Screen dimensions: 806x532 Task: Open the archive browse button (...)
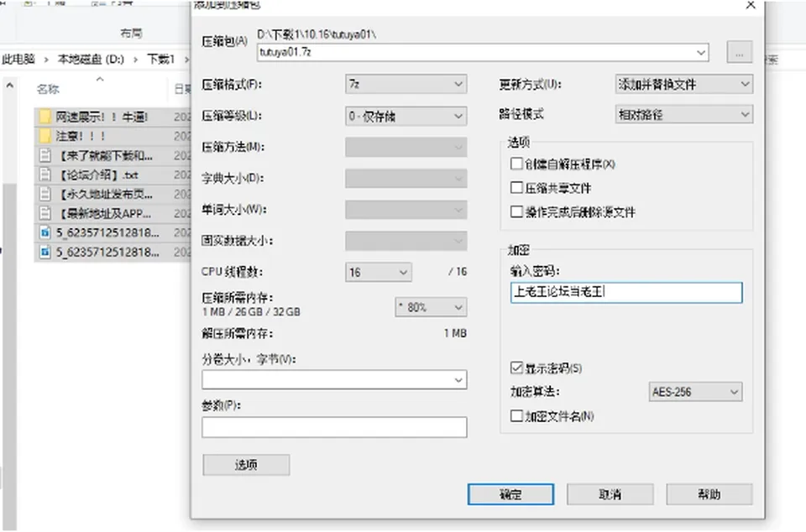[739, 52]
